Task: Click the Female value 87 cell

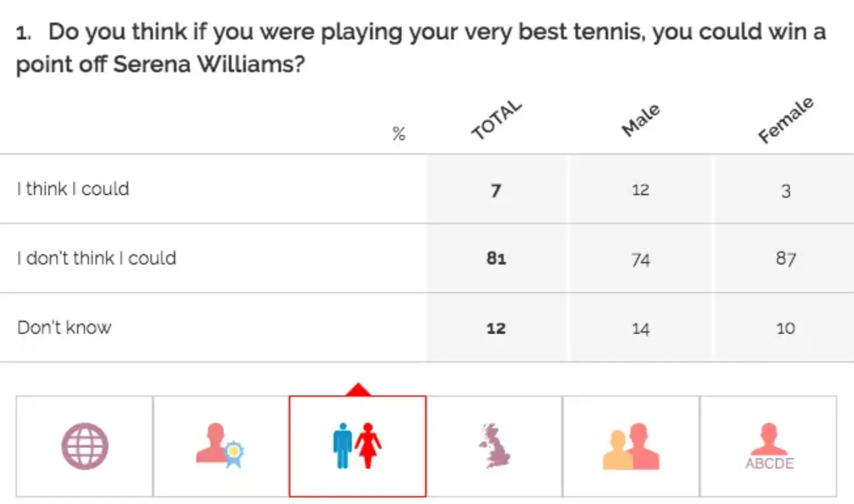Action: coord(786,258)
